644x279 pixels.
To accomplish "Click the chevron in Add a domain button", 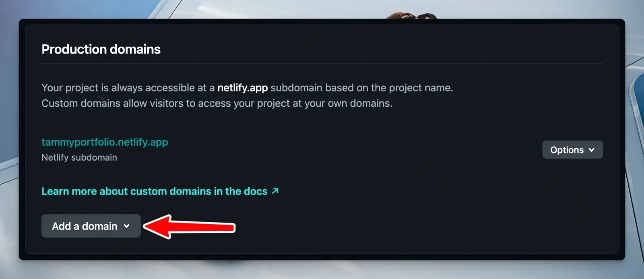I will pyautogui.click(x=126, y=226).
